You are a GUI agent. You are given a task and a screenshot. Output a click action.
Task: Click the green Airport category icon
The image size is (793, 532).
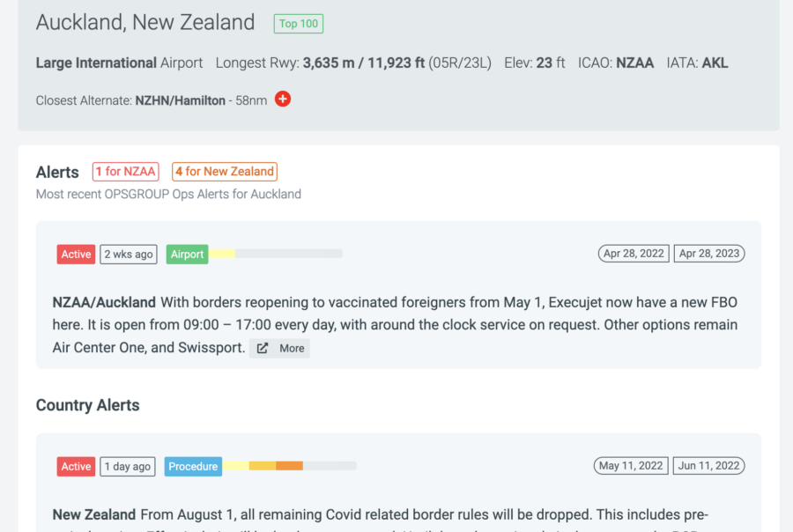coord(187,254)
